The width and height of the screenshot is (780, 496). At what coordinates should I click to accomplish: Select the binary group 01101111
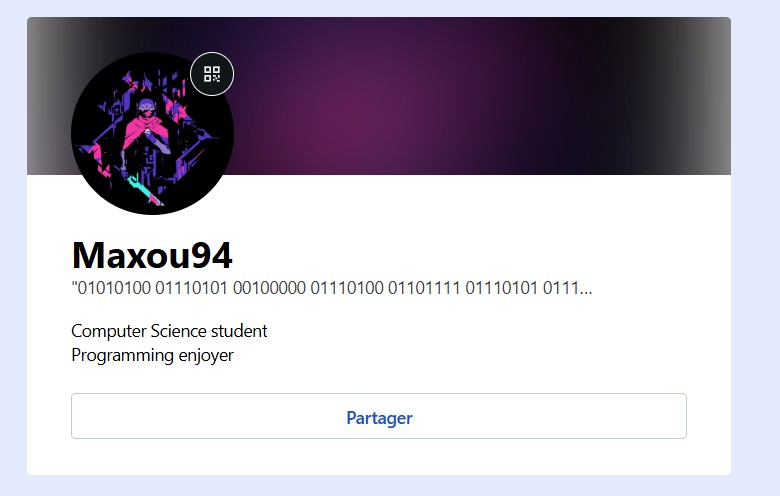click(x=424, y=288)
